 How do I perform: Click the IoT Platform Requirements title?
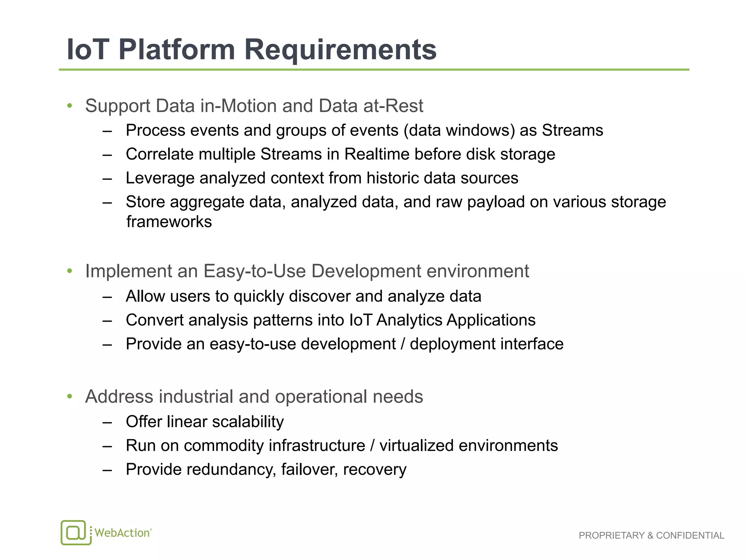(x=251, y=49)
